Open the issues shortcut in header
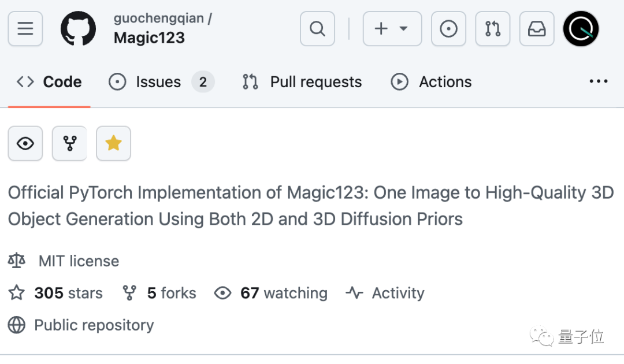This screenshot has width=624, height=364. point(448,28)
